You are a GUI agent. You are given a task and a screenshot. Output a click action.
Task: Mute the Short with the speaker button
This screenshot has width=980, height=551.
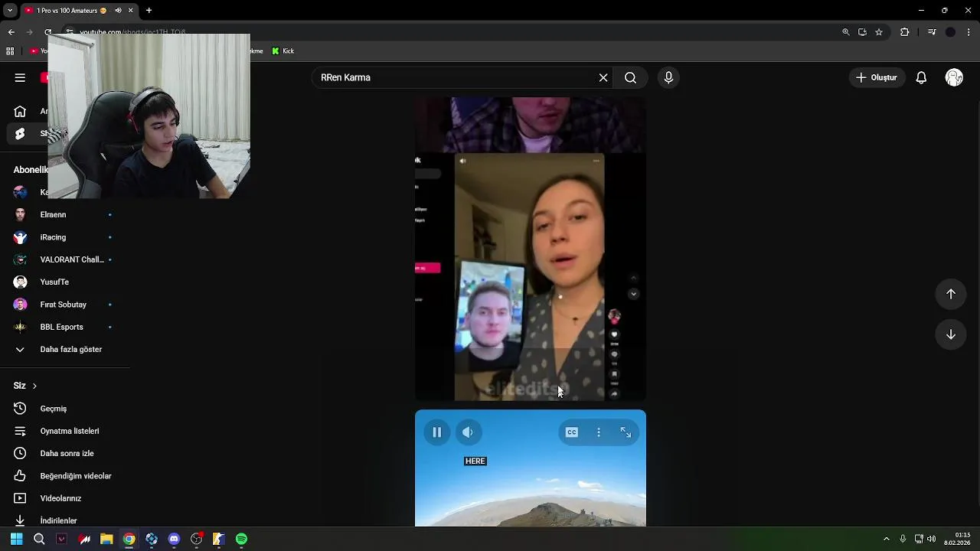point(468,432)
